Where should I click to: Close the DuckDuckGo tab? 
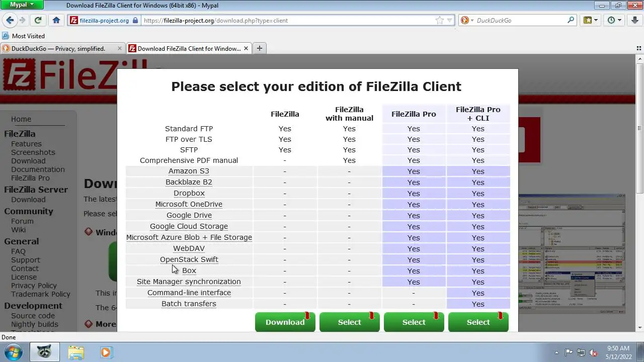(120, 49)
